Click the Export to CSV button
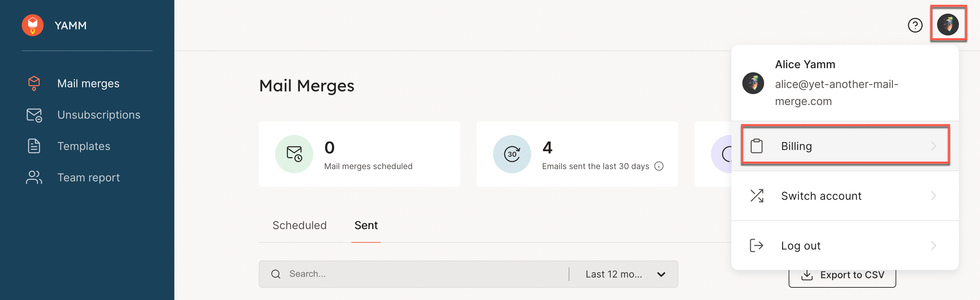 pos(842,278)
